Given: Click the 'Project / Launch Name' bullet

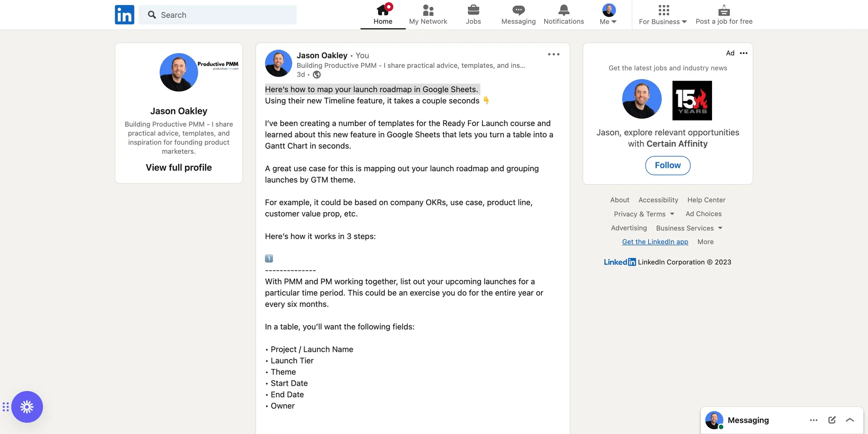Looking at the screenshot, I should (x=312, y=349).
